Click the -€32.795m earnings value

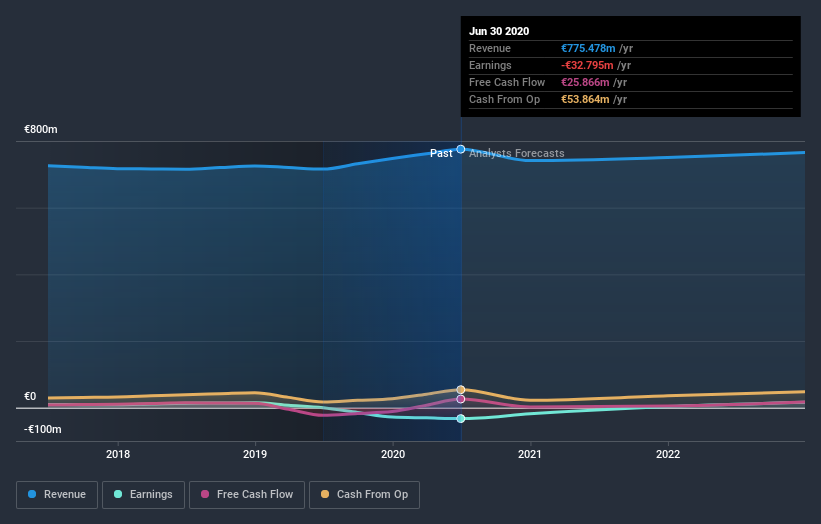click(587, 65)
